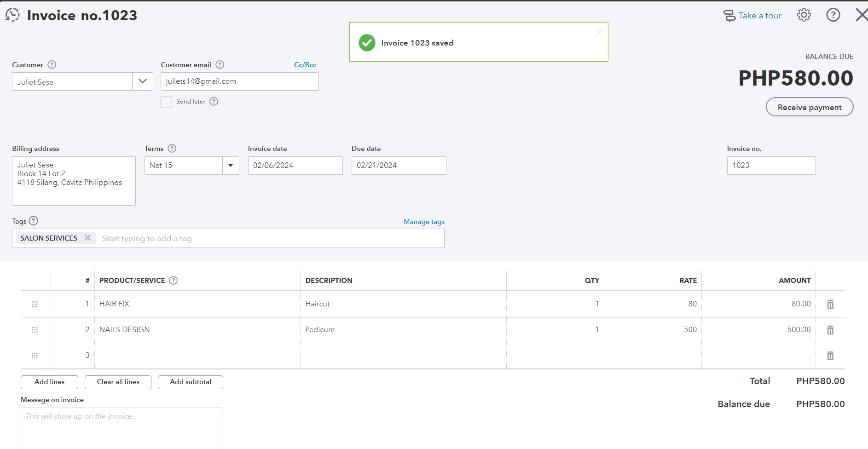This screenshot has height=449, width=868.
Task: Click Clear all lines button
Action: tap(118, 382)
